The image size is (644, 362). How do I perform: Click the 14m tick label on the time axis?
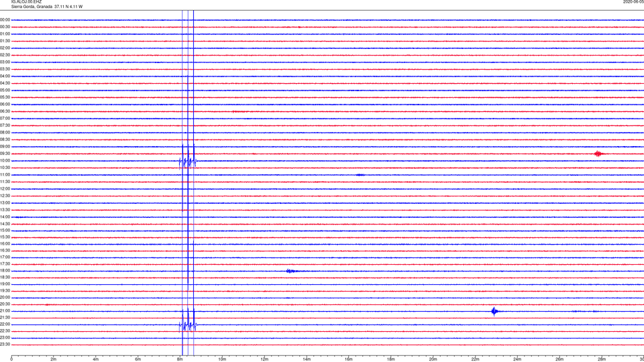(x=307, y=359)
